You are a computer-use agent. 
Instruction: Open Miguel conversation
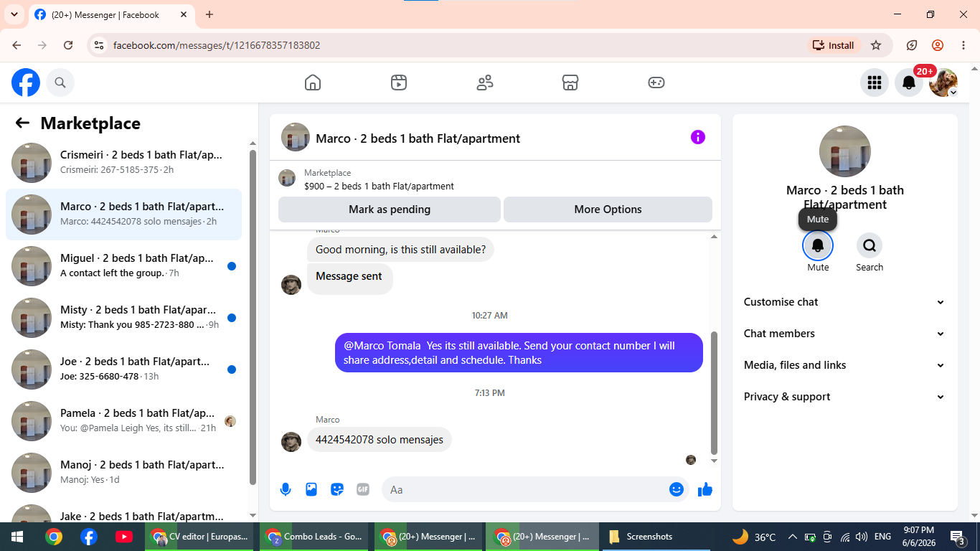pos(123,266)
